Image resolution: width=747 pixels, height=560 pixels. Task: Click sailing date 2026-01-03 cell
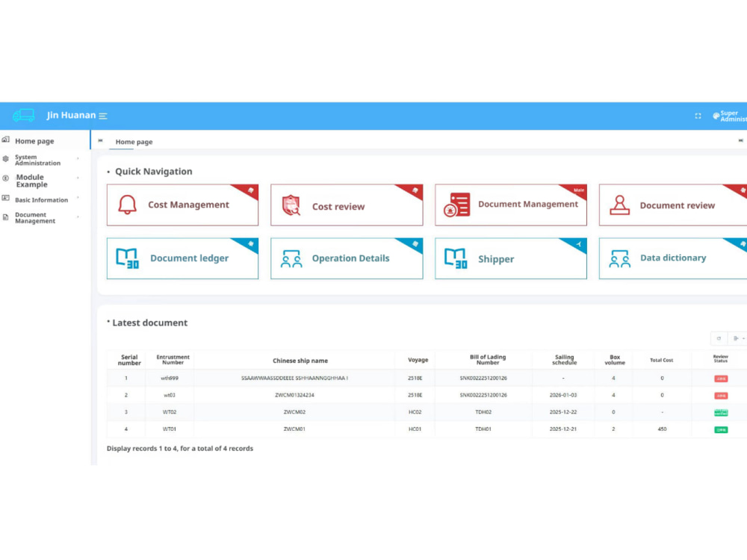563,395
